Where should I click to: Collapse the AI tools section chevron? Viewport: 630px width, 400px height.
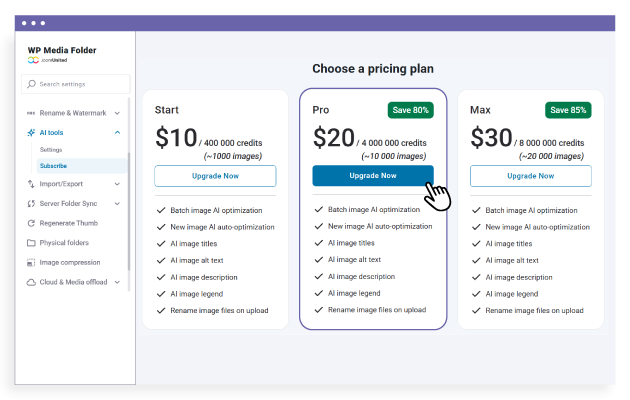[x=117, y=132]
